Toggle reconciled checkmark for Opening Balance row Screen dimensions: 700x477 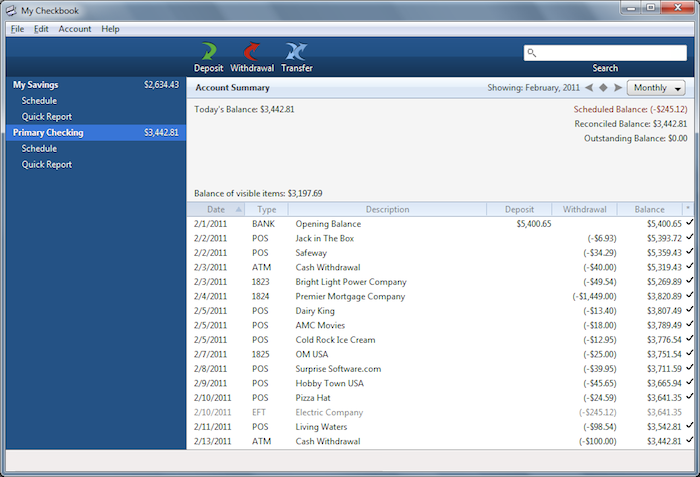click(x=688, y=224)
